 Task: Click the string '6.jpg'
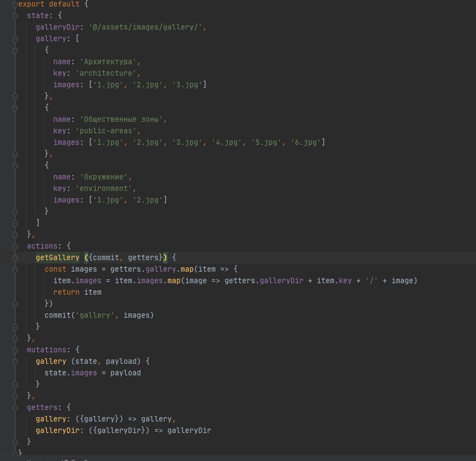306,142
